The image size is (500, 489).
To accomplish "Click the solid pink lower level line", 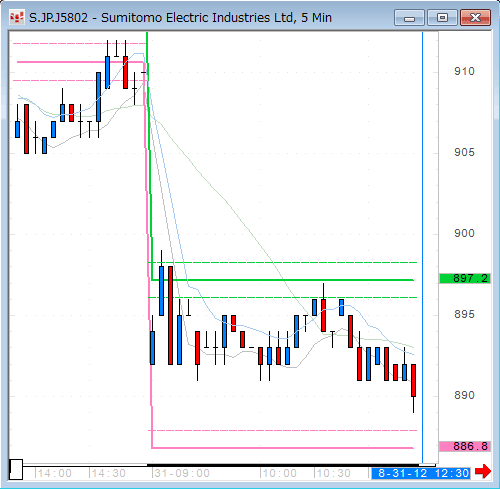I will pyautogui.click(x=283, y=448).
